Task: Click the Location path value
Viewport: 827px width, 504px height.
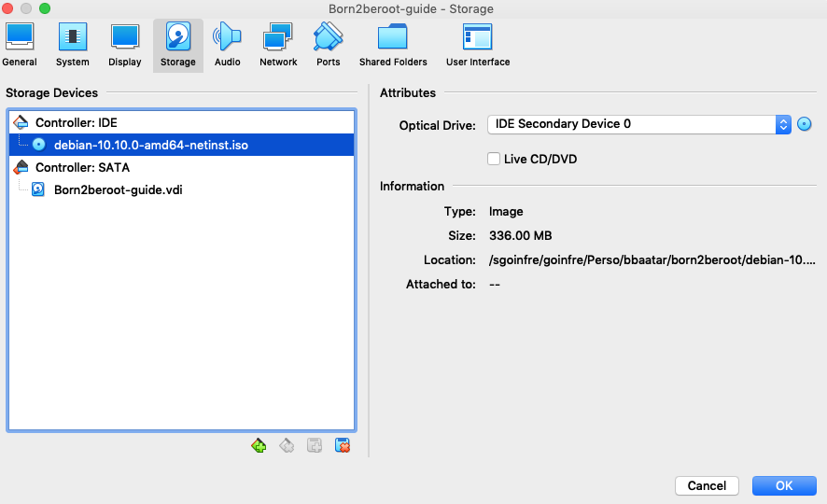Action: click(x=652, y=259)
